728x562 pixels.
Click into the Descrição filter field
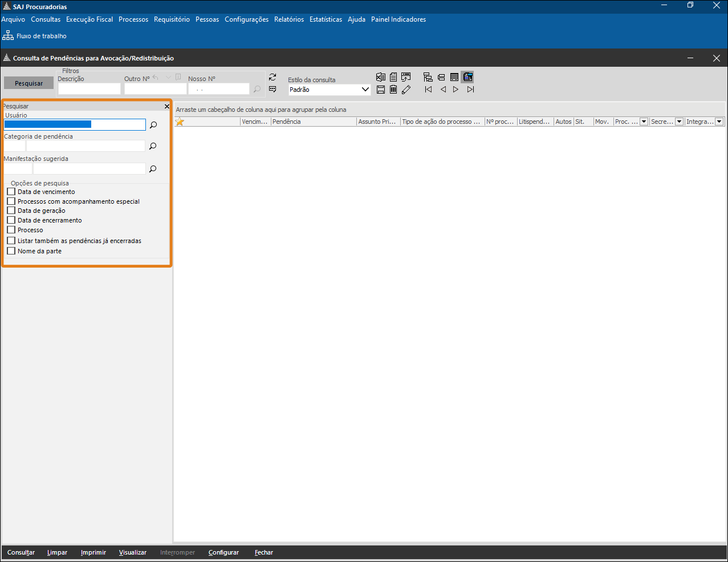(x=90, y=89)
